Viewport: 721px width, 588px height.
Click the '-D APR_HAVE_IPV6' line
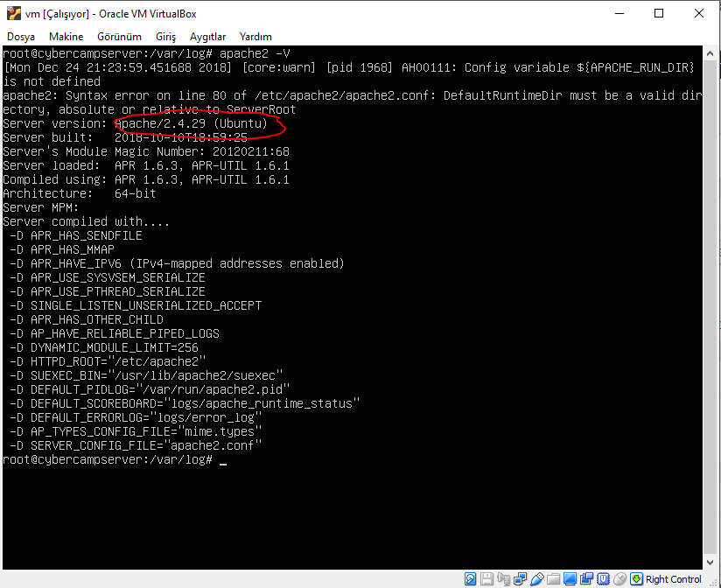point(177,263)
